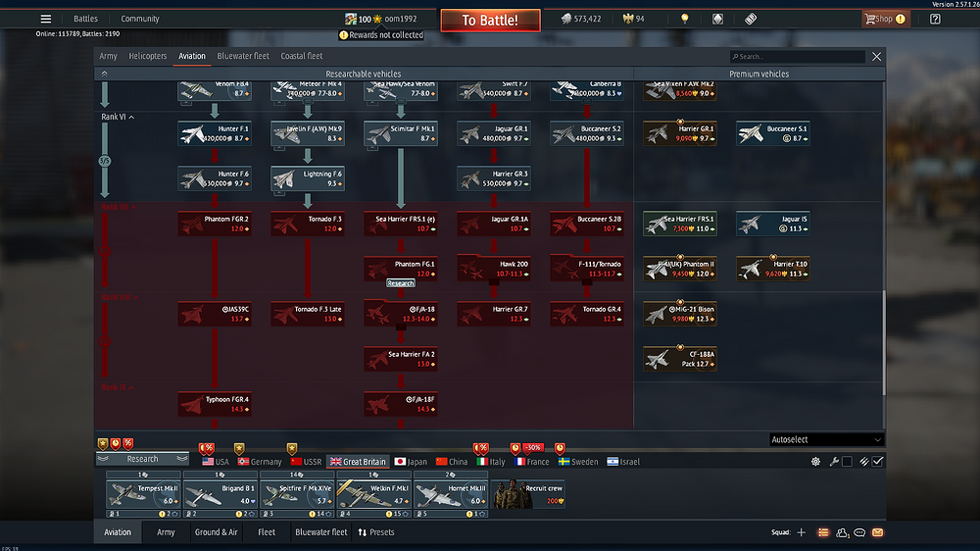980x551 pixels.
Task: Select the Scimitar F Mk.1 aircraft
Action: pos(401,133)
